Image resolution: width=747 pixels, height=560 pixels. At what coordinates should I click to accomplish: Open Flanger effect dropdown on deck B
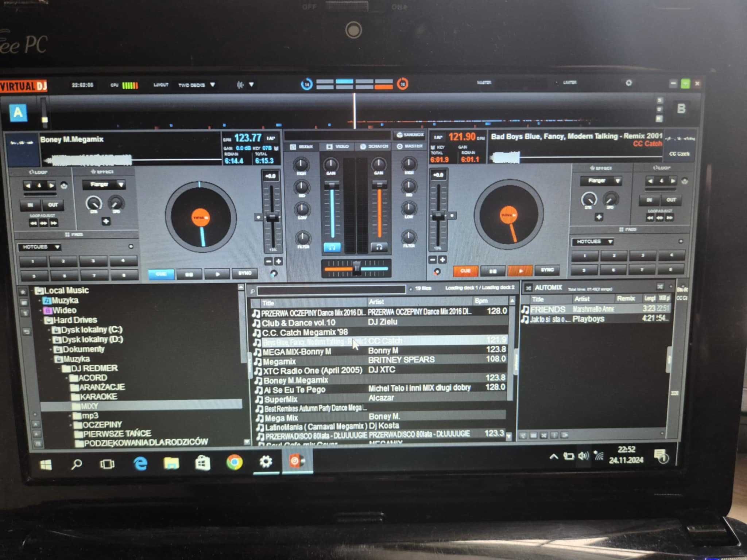pos(600,180)
